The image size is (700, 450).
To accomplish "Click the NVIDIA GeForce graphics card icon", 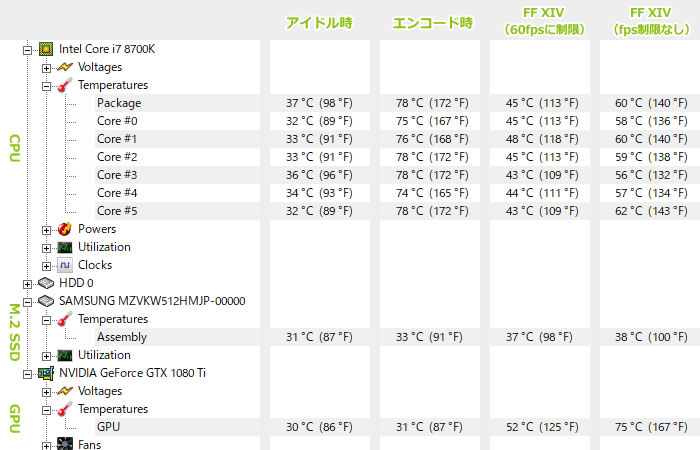I will tap(46, 373).
